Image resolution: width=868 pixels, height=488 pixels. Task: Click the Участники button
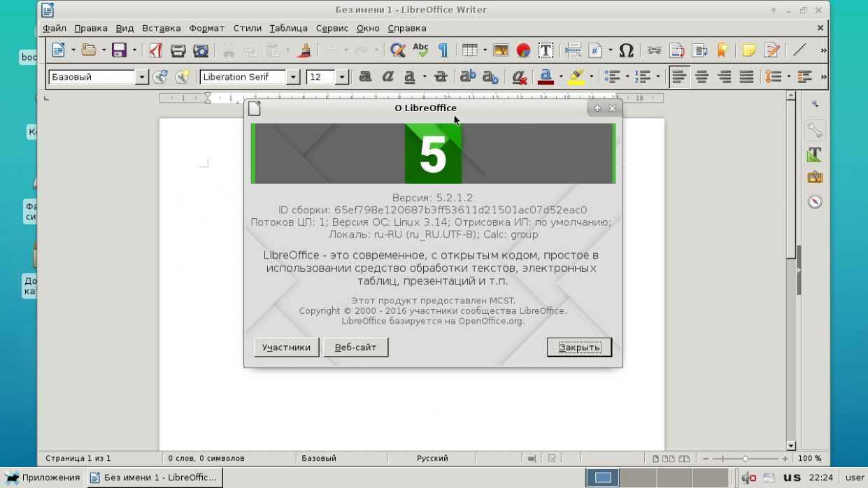(286, 347)
